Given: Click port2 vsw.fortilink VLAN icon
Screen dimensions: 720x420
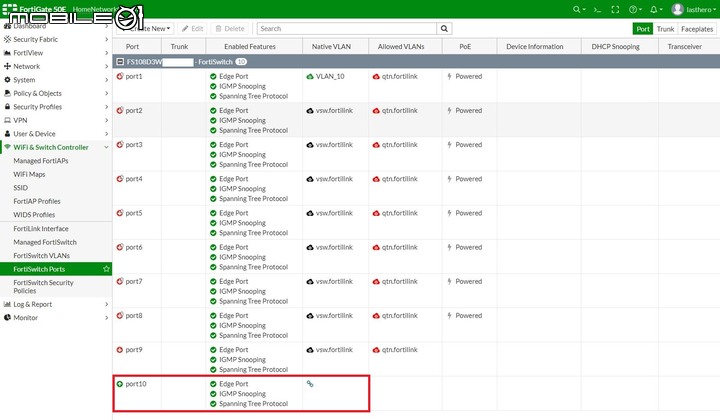Looking at the screenshot, I should coord(310,111).
